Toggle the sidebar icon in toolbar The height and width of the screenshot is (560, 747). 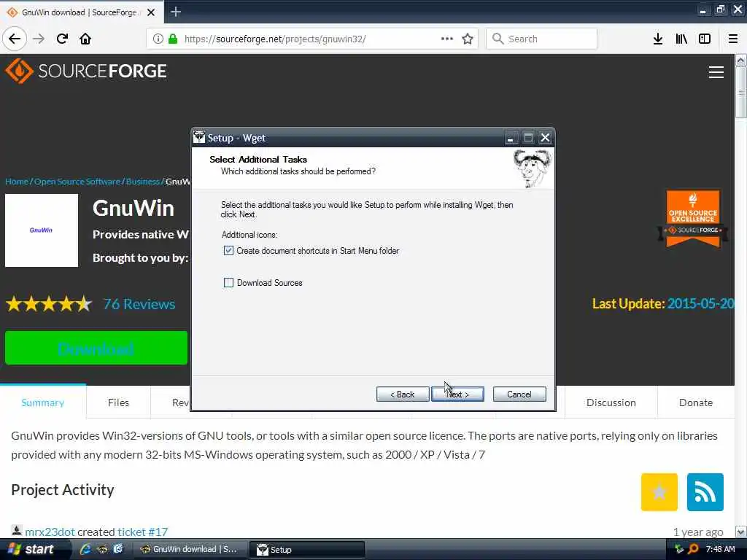(x=705, y=39)
